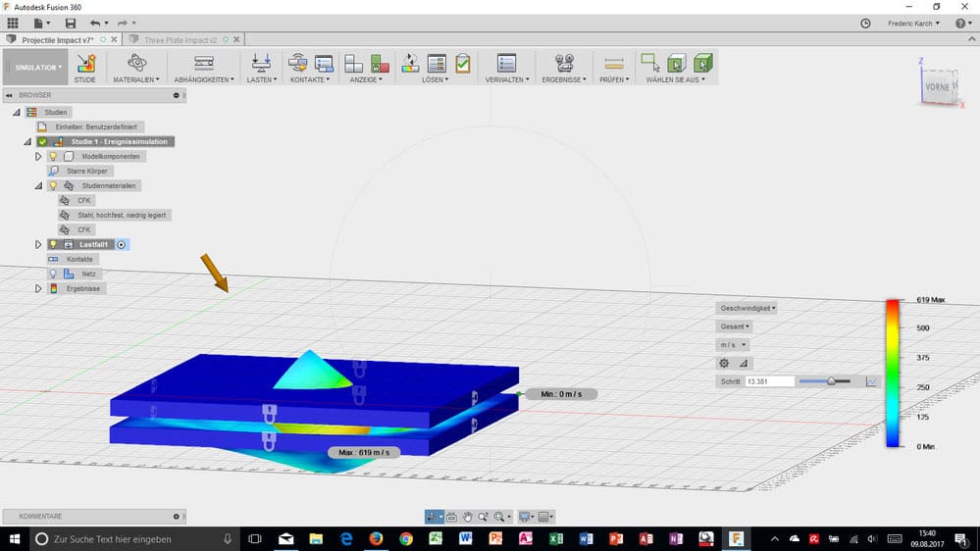Click the 2D chart icon beside the Schritt slider
This screenshot has height=551, width=980.
pos(871,381)
